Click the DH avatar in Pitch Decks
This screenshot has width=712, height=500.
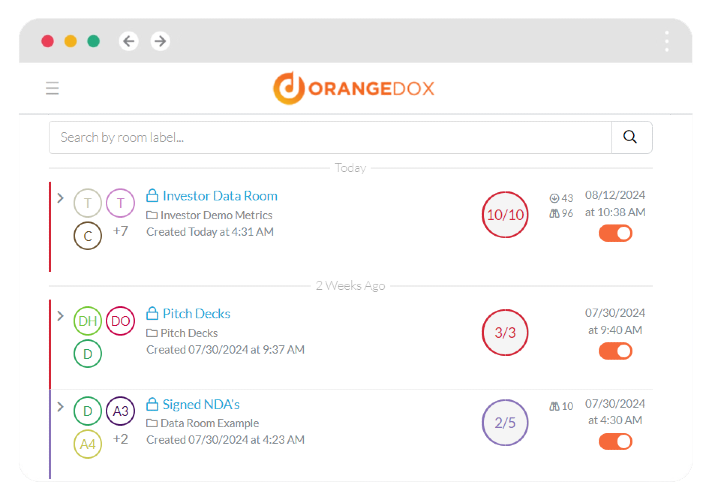88,321
